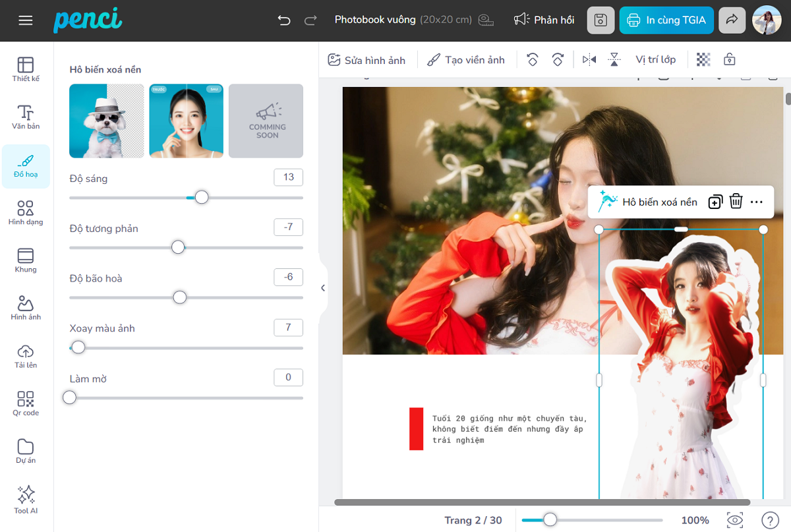Click the Sửa hình ảnh button
791x532 pixels.
click(x=366, y=60)
